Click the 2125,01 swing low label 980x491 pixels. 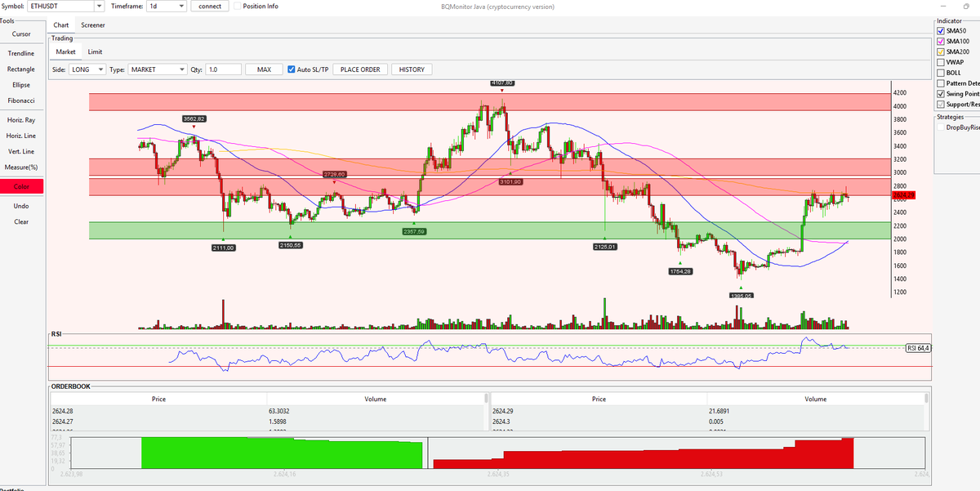[x=605, y=246]
